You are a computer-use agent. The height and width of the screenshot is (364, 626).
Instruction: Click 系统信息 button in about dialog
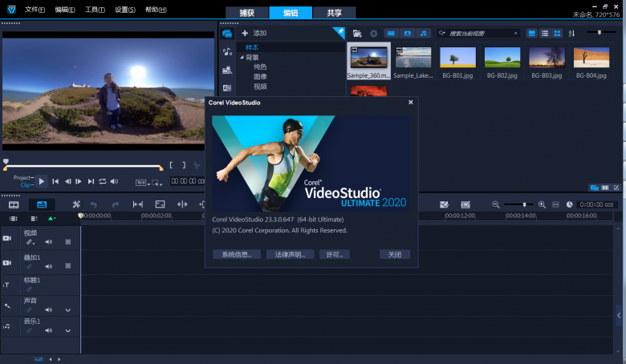tap(237, 254)
